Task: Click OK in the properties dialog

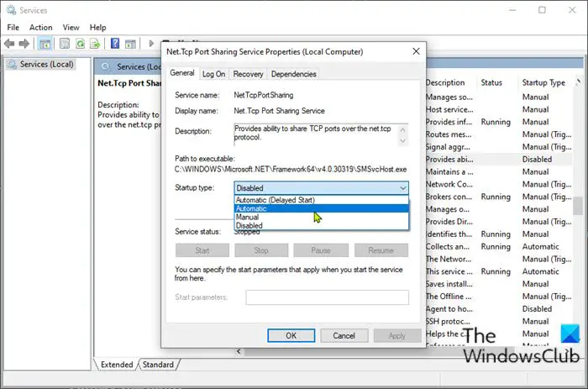Action: 291,336
